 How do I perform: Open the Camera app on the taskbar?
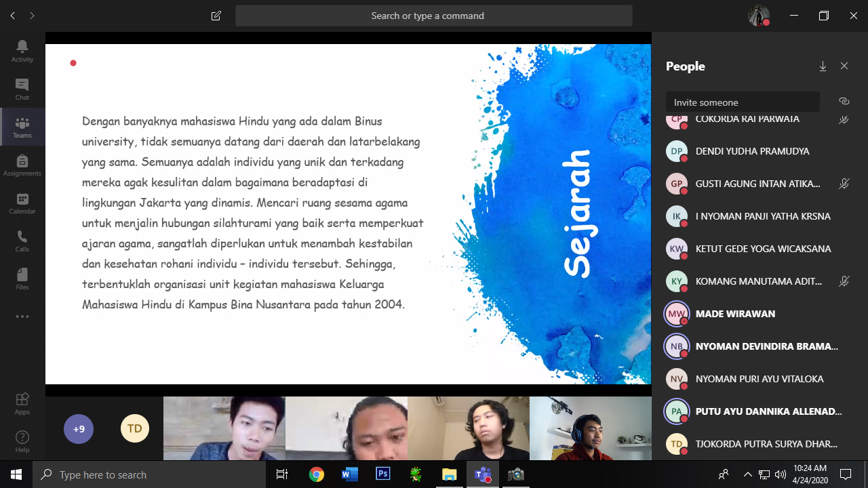(x=515, y=474)
